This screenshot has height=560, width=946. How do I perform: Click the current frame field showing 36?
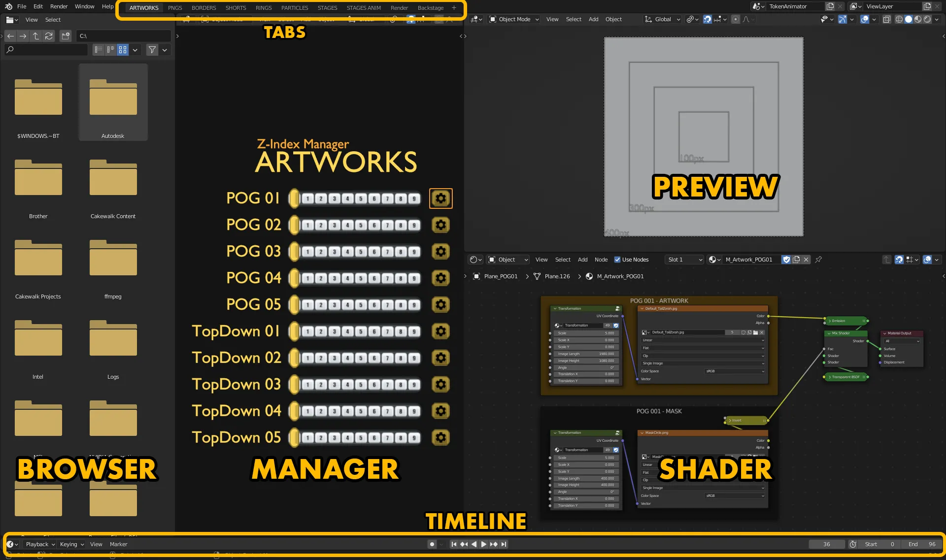tap(827, 544)
